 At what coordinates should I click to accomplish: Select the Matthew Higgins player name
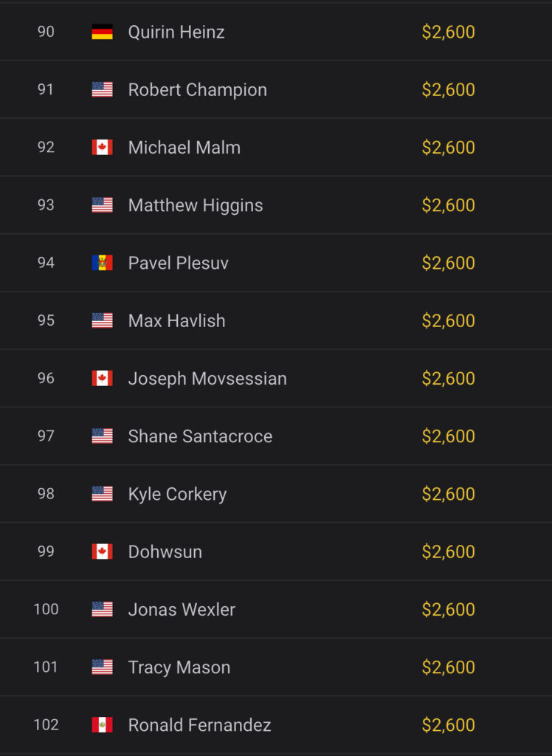196,205
